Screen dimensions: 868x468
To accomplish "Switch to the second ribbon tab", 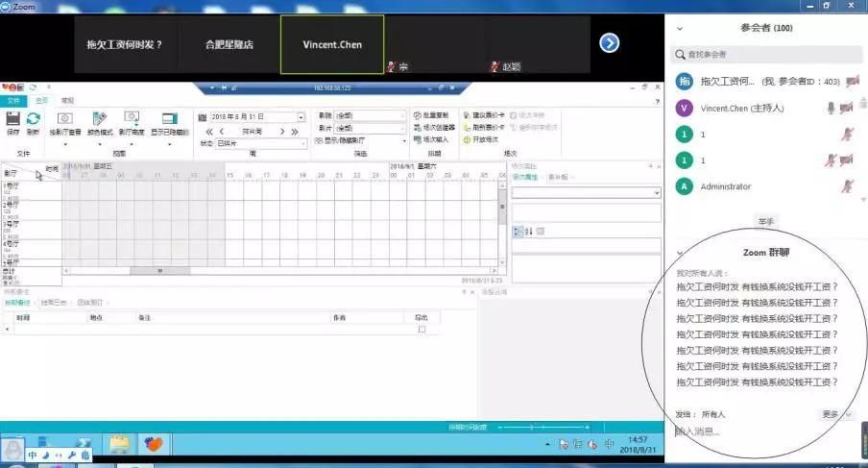I will (41, 100).
